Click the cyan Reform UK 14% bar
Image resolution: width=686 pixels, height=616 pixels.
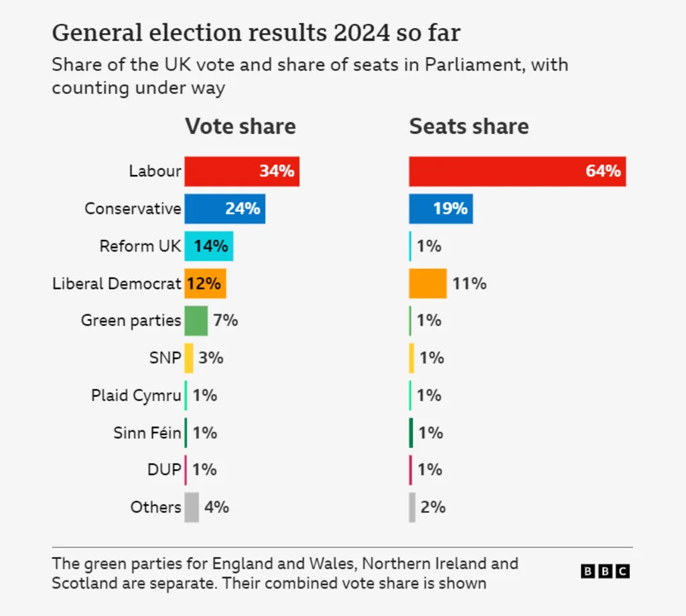tap(208, 246)
